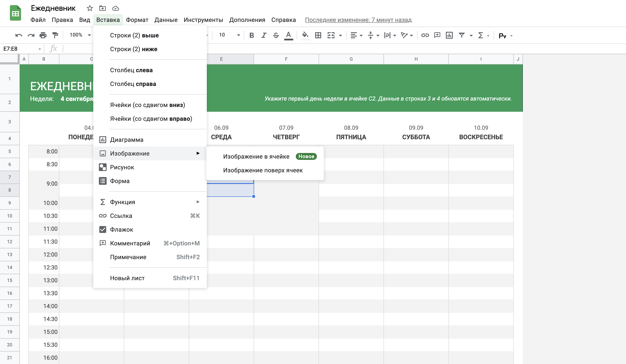Select Изображение в ячейке
Image resolution: width=626 pixels, height=364 pixels.
tap(265, 156)
